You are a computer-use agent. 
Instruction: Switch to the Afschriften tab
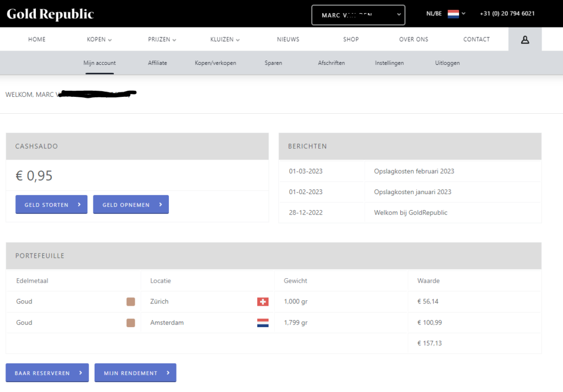pyautogui.click(x=332, y=63)
